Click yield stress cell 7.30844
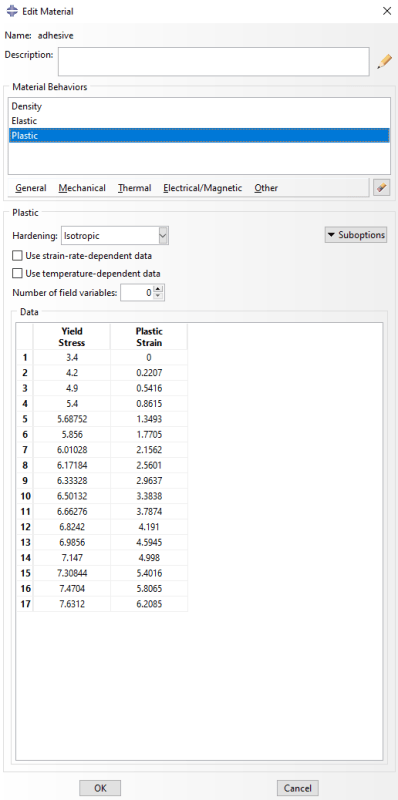Viewport: 398px width, 800px height. [x=71, y=573]
